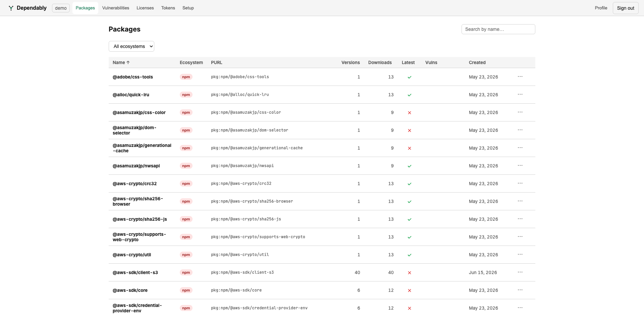Sort by the Latest column header
This screenshot has width=644, height=314.
coord(408,62)
